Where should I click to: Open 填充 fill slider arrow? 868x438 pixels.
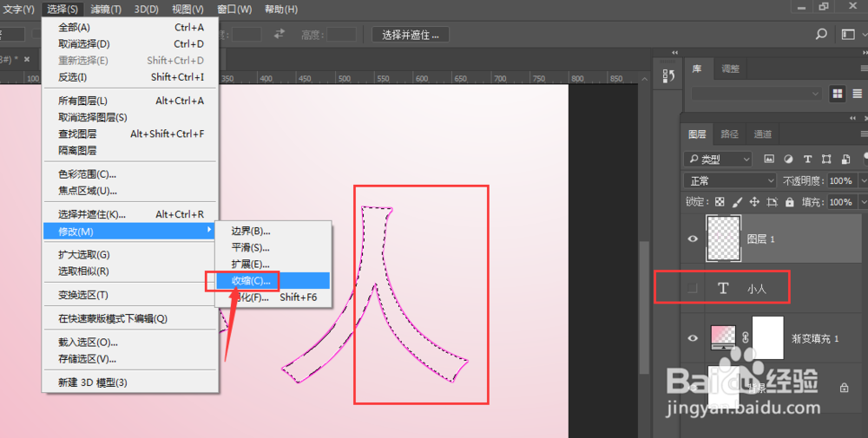pos(863,202)
